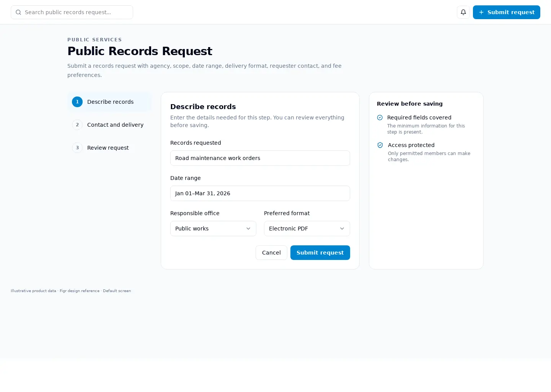Go to Contact and delivery step
Screen dimensions: 551x392
109,125
